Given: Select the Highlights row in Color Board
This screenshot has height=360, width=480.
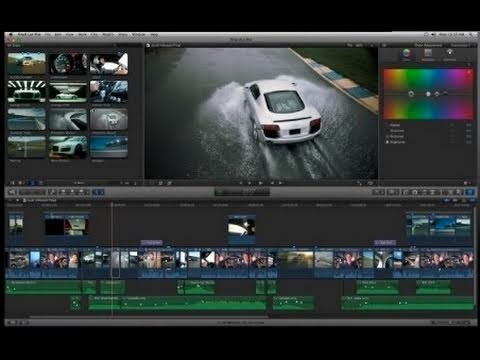Looking at the screenshot, I should (x=397, y=142).
